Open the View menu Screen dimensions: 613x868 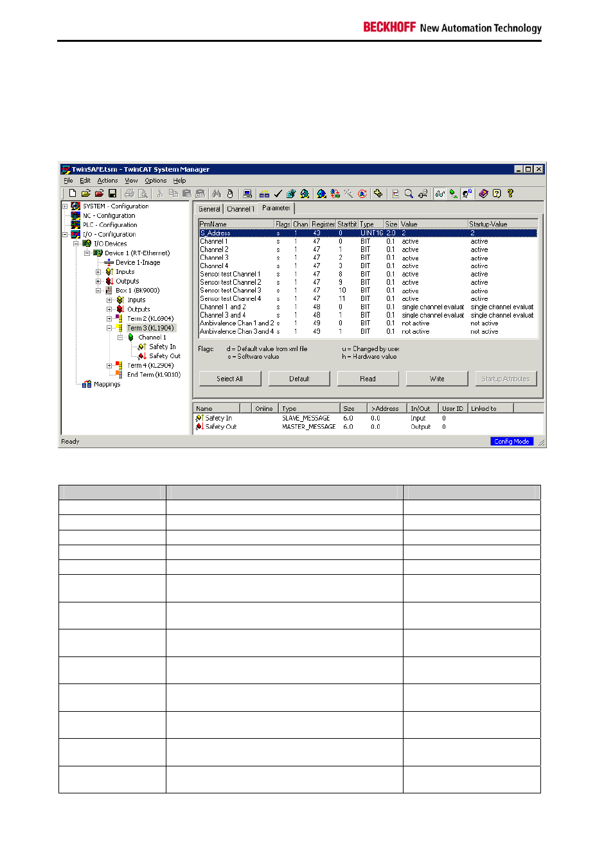coord(131,181)
